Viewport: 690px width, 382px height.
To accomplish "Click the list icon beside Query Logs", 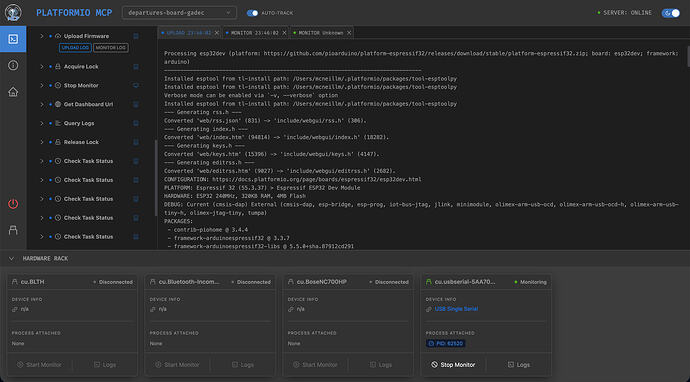I will tap(58, 123).
